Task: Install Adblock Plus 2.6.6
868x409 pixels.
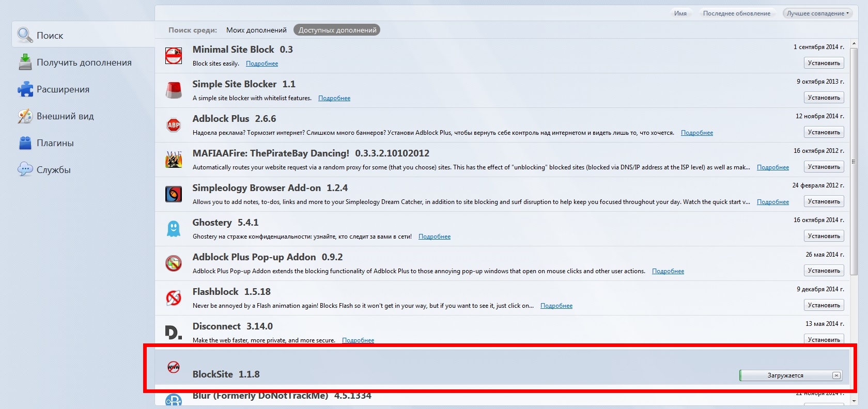Action: (x=824, y=132)
